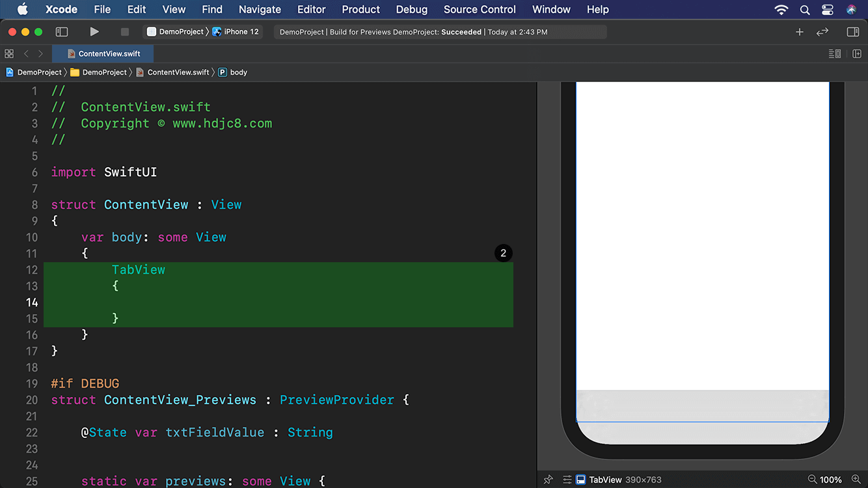Open the Edit menu
Image resolution: width=868 pixels, height=488 pixels.
(x=137, y=9)
